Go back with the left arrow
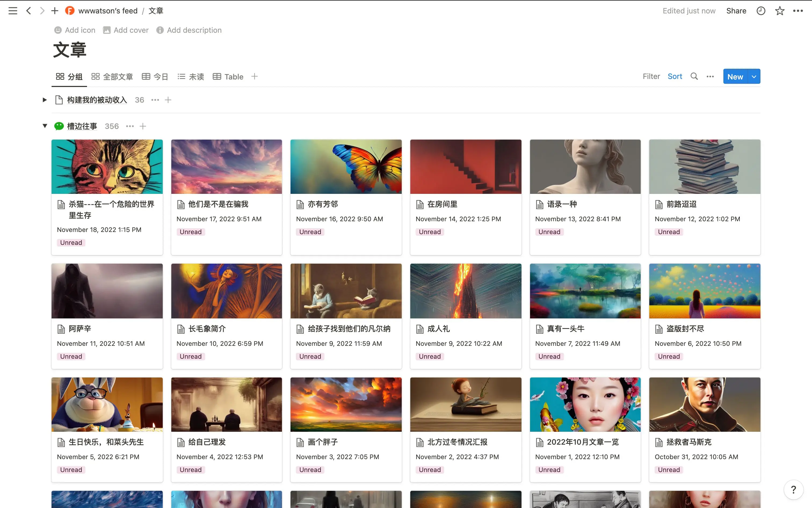This screenshot has width=812, height=508. pyautogui.click(x=29, y=11)
